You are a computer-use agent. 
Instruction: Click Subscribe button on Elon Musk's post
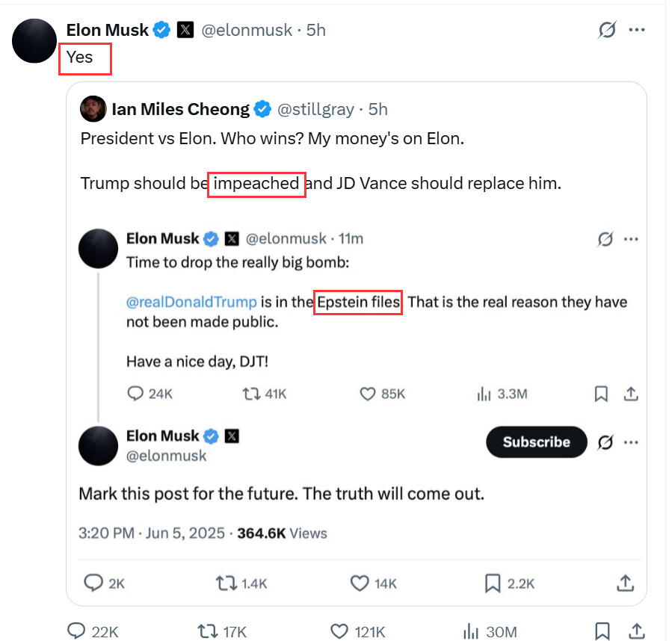tap(537, 442)
